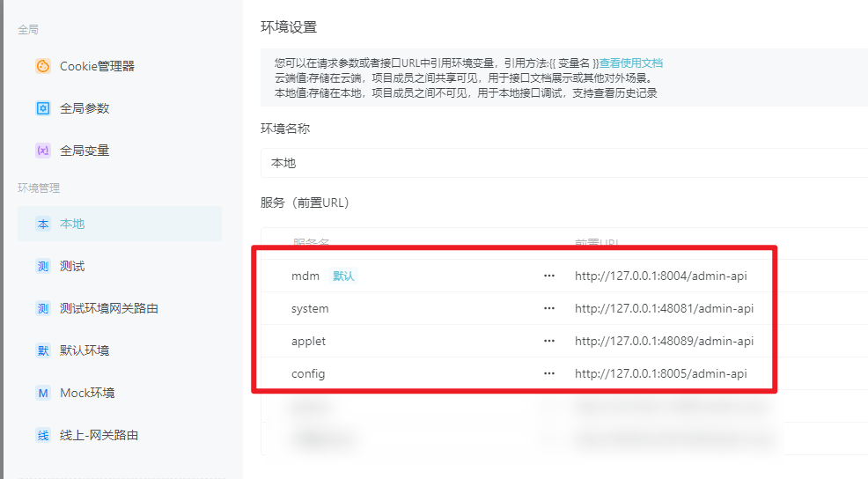Click the 线 icon of 线上-网关路由
The height and width of the screenshot is (479, 868).
(43, 435)
